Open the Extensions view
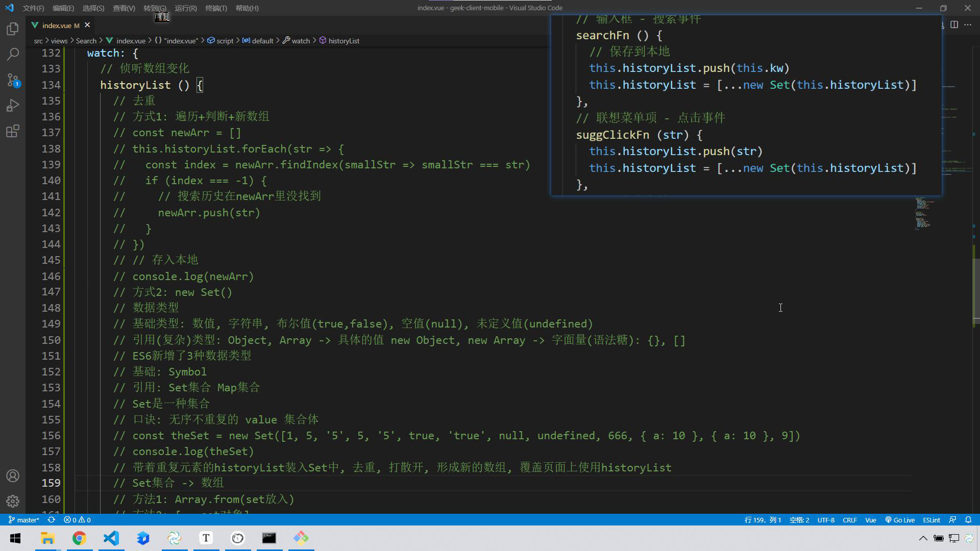980x551 pixels. point(13,131)
